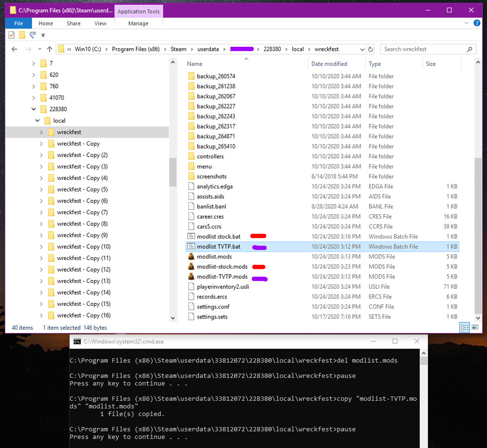Select the modlist.mods file icon
Screen dimensions: 487x448
tap(191, 257)
